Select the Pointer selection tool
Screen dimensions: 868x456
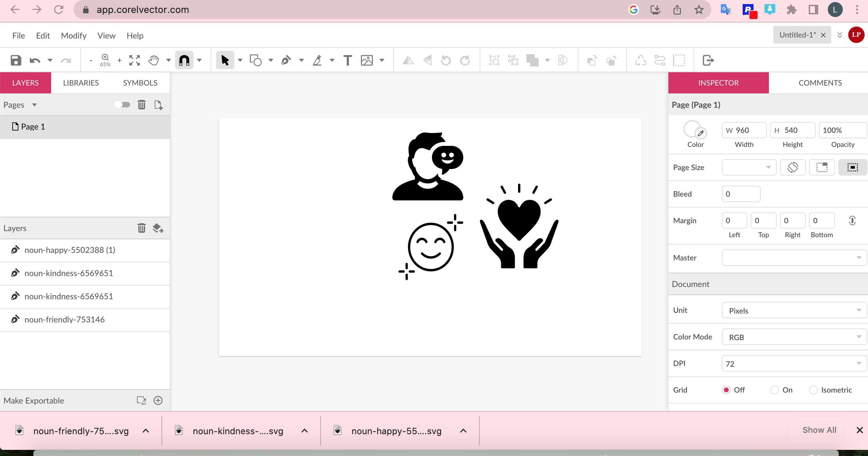coord(225,60)
